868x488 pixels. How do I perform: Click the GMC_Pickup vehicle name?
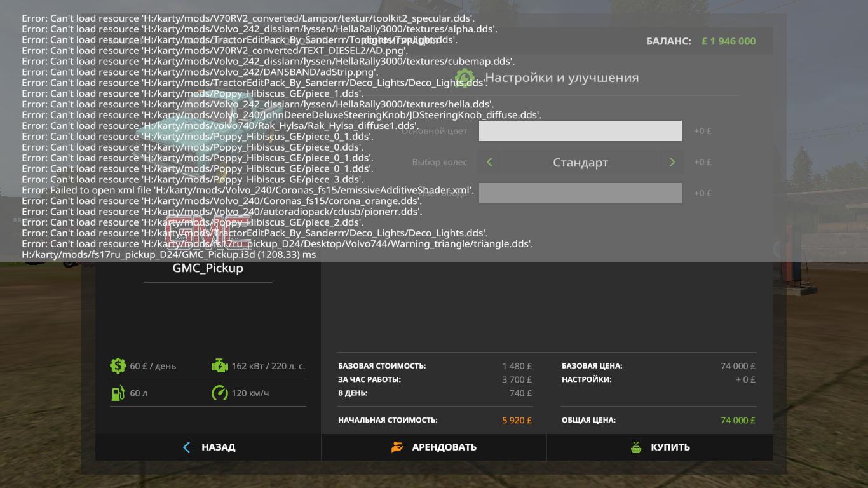pos(208,268)
